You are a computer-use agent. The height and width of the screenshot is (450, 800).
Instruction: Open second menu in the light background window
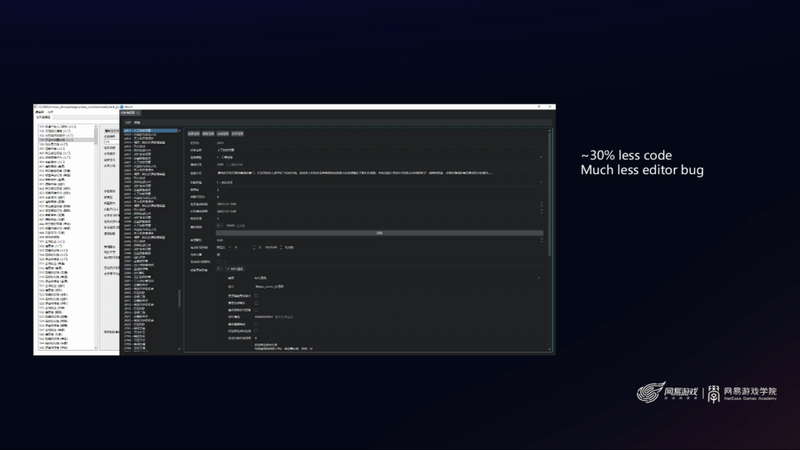[x=50, y=112]
